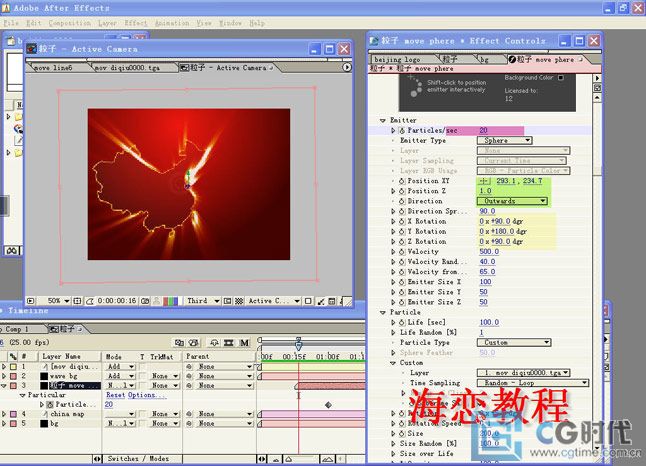Open the Composition menu
646x466 pixels.
(69, 23)
